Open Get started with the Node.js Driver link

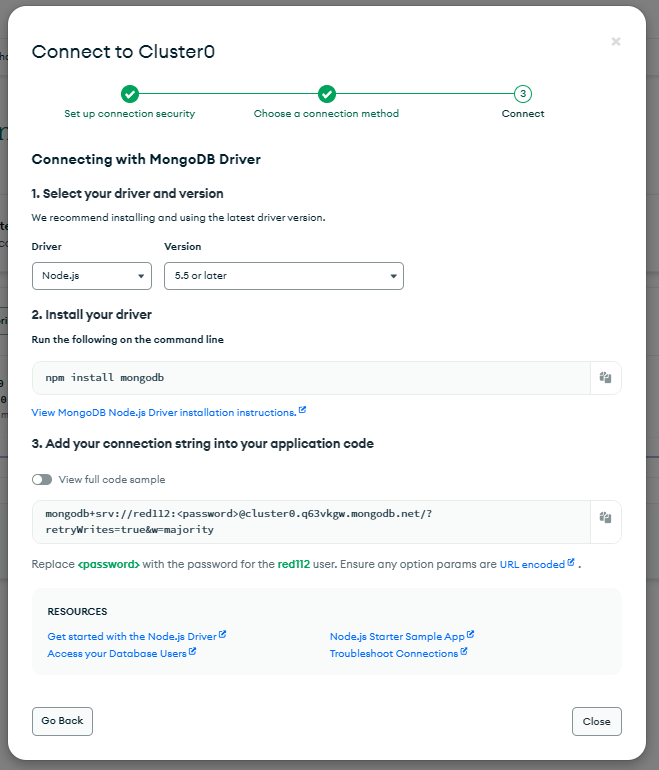137,636
